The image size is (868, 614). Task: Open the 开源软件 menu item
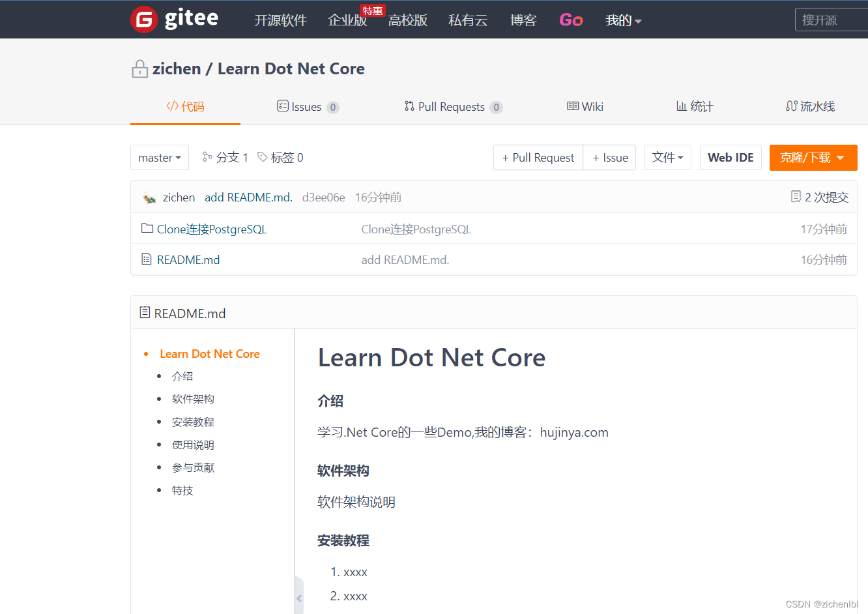pyautogui.click(x=280, y=20)
